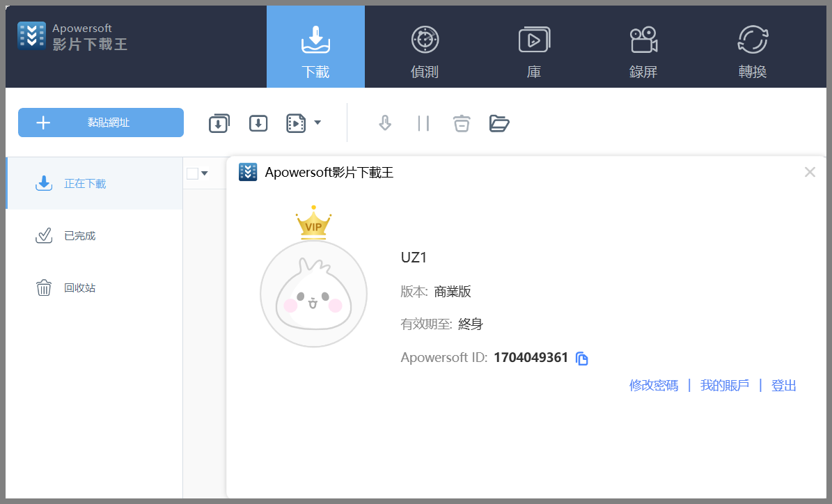The width and height of the screenshot is (832, 504).
Task: Open the 庫 media library
Action: tap(534, 47)
